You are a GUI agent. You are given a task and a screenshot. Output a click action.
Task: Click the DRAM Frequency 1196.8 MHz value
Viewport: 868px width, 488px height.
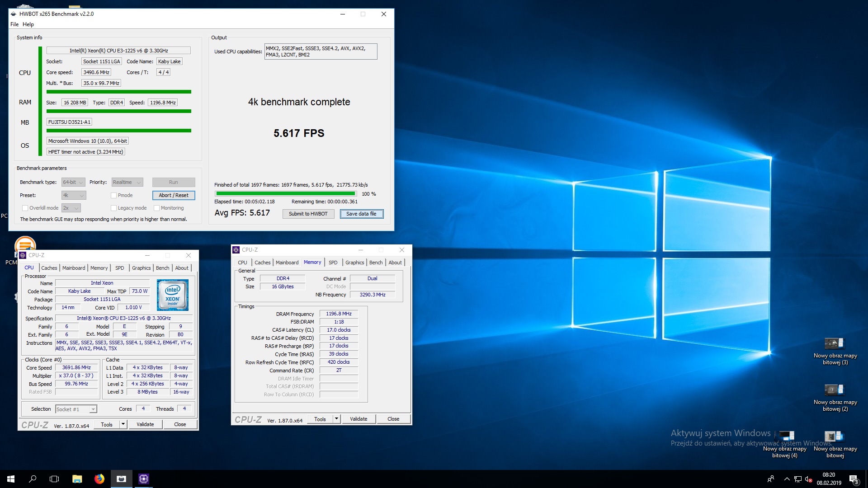[339, 314]
